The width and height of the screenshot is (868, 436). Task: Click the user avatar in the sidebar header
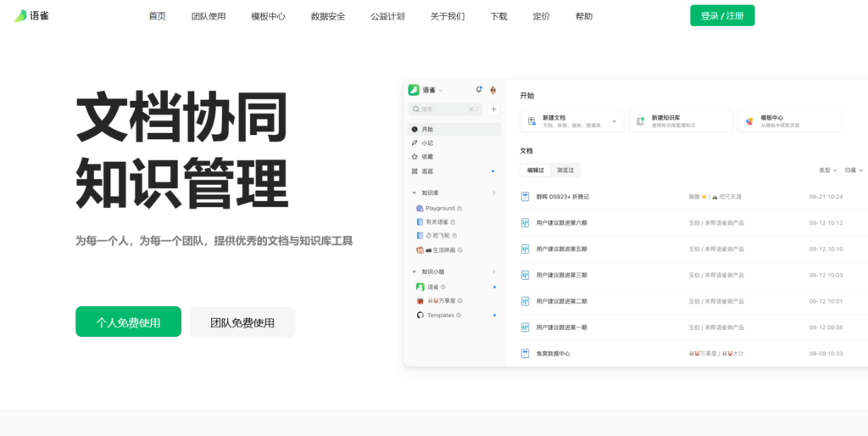[493, 90]
